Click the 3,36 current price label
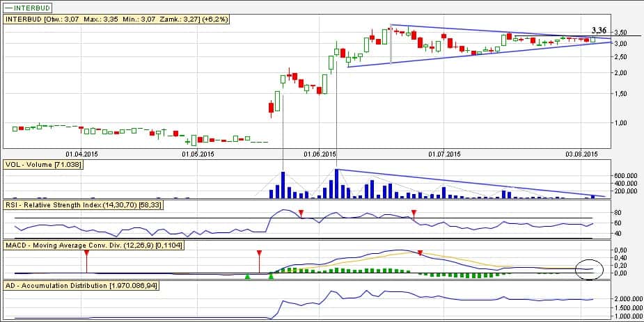Image resolution: width=644 pixels, height=322 pixels. (x=599, y=31)
